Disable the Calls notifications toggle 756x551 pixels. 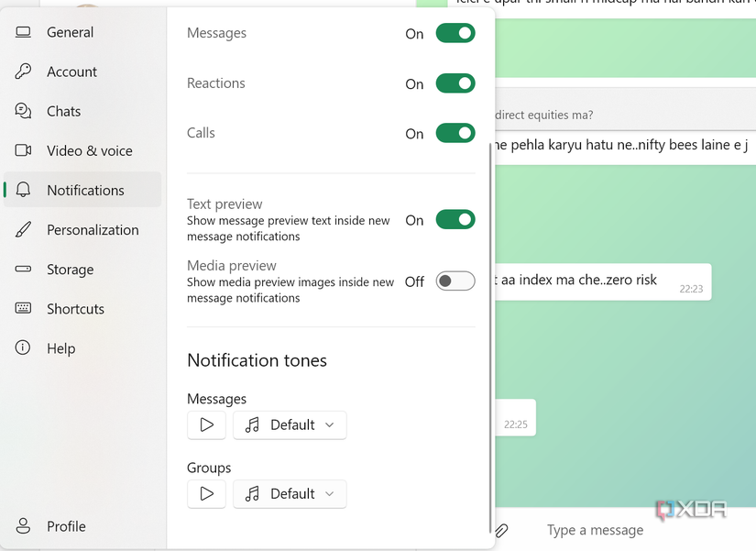pyautogui.click(x=455, y=133)
